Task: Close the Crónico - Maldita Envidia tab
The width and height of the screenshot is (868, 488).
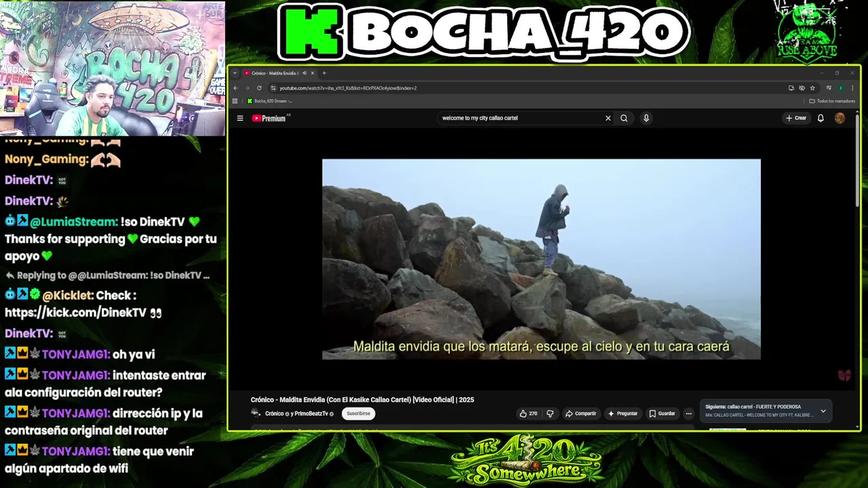Action: pyautogui.click(x=313, y=73)
